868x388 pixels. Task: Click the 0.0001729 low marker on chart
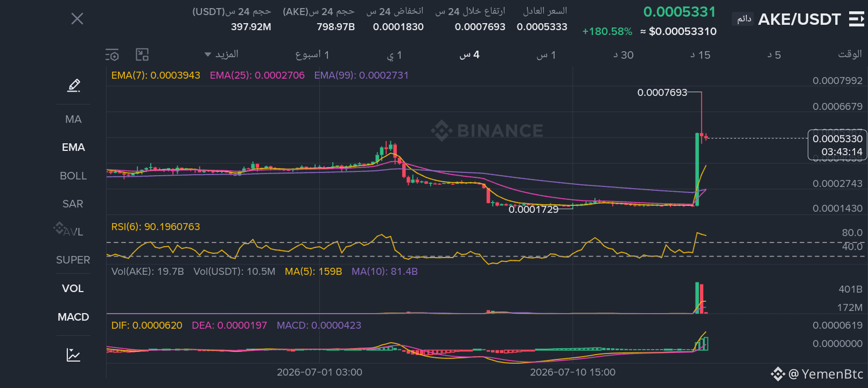[x=534, y=210]
